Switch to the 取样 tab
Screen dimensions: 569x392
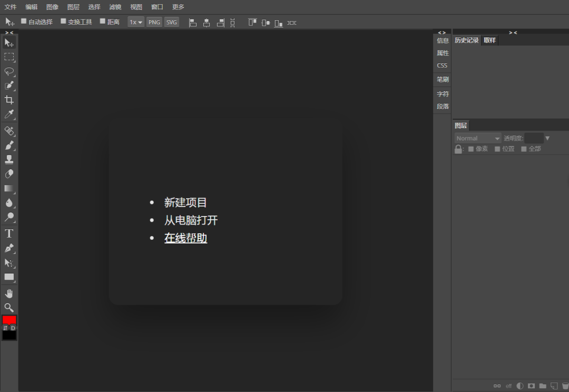click(x=489, y=40)
